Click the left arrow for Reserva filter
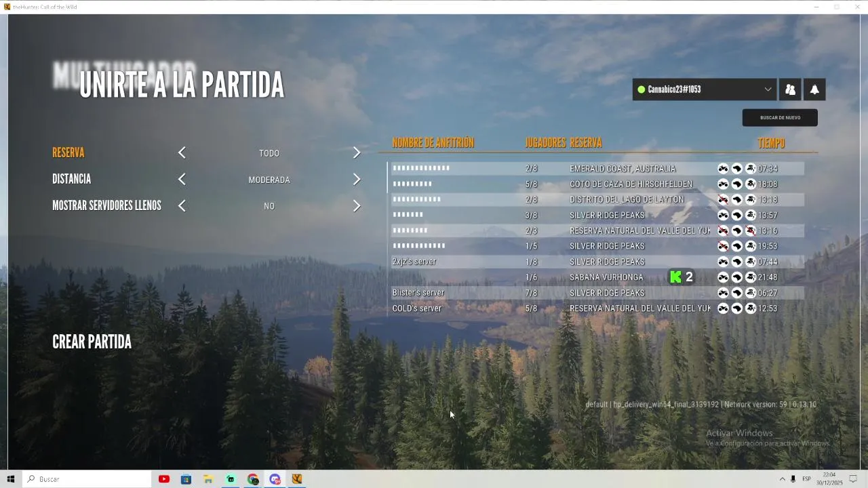Screen dimensions: 868x488 182,153
